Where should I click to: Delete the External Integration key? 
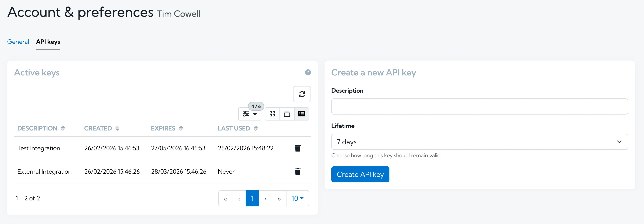tap(298, 171)
